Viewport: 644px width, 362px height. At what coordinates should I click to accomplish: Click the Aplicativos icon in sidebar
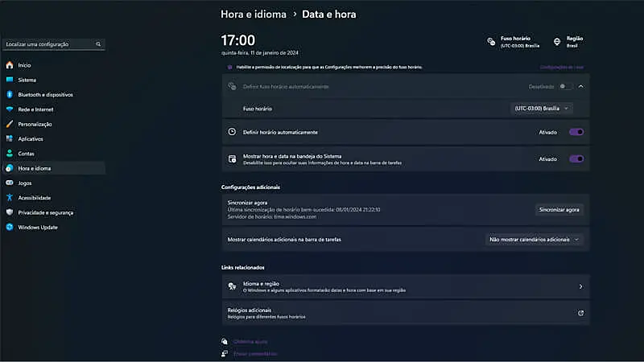(x=10, y=138)
